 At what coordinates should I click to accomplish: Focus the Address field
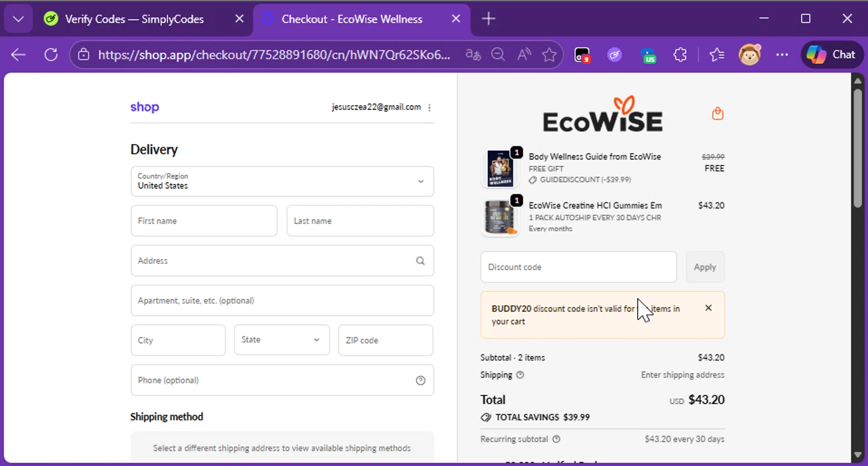click(x=282, y=261)
